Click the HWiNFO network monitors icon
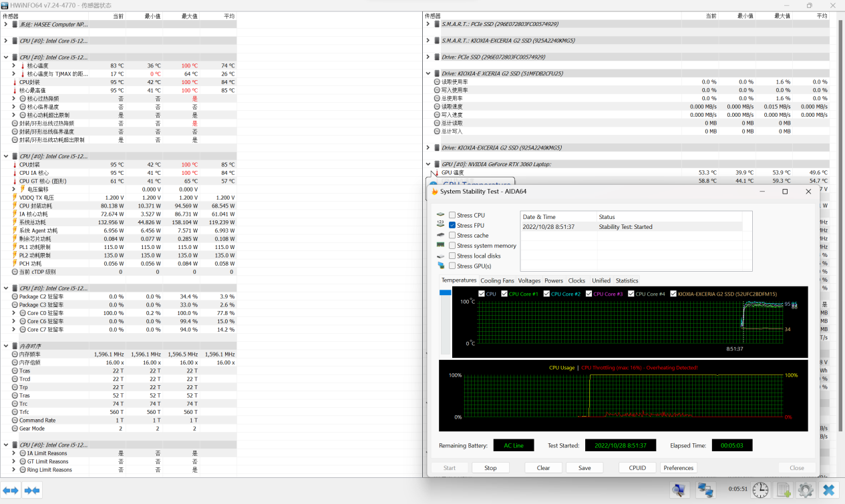 [x=706, y=491]
